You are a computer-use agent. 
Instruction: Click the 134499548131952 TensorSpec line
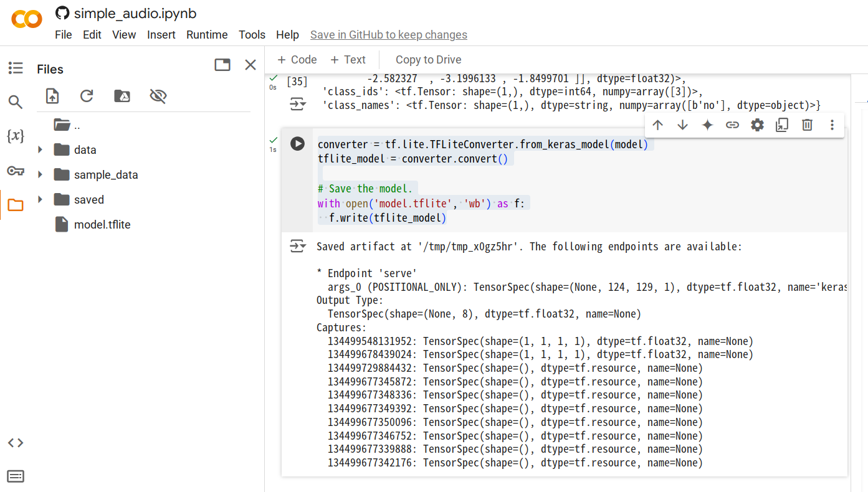tap(540, 341)
